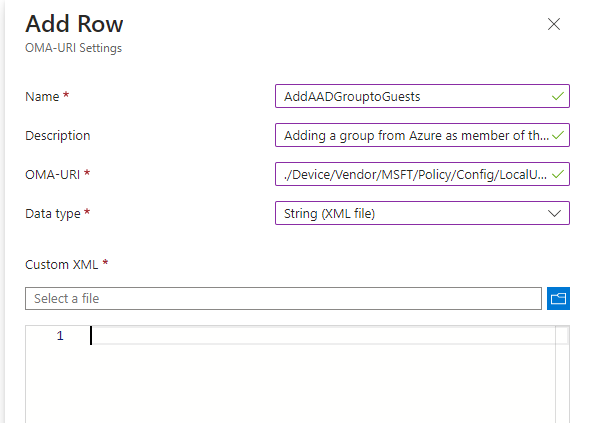589x423 pixels.
Task: Click the empty XML editor body area
Action: (322, 383)
